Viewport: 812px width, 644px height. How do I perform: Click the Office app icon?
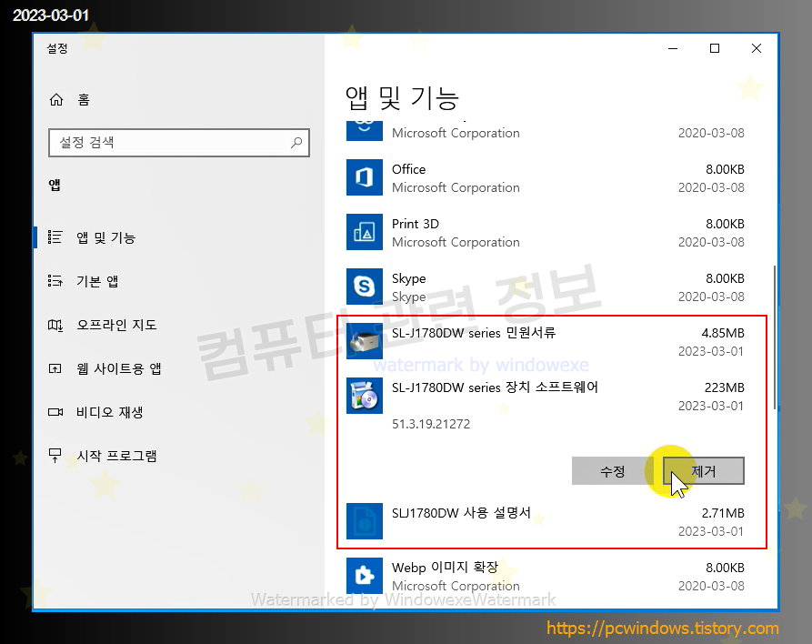click(x=365, y=177)
